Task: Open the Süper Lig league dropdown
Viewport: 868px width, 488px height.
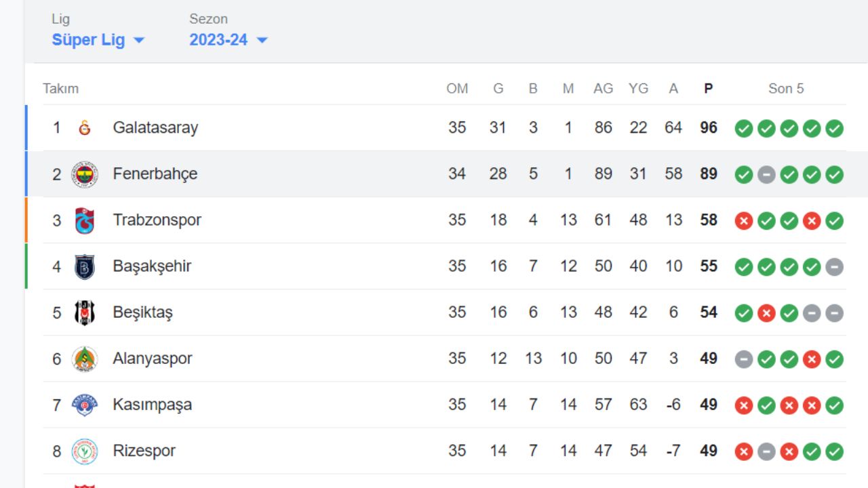Action: [x=98, y=40]
